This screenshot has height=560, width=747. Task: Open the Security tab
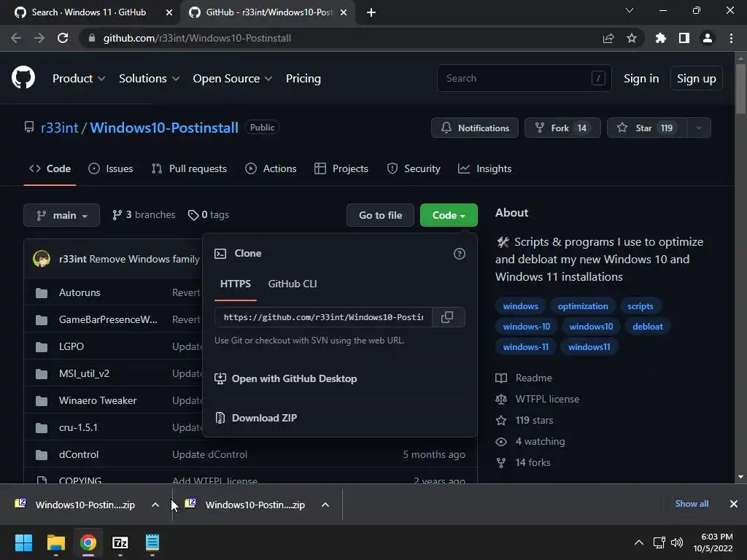[414, 168]
